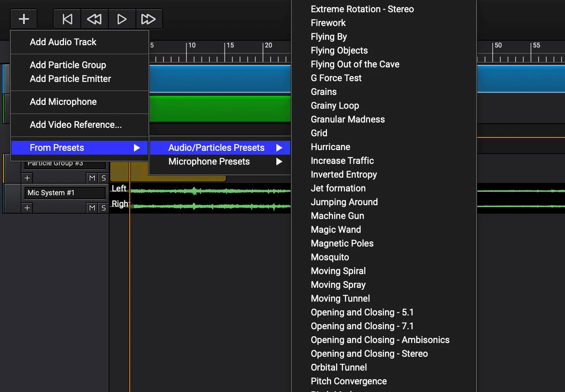
Task: Click the orange playhead marker on the timeline
Action: pyautogui.click(x=130, y=268)
